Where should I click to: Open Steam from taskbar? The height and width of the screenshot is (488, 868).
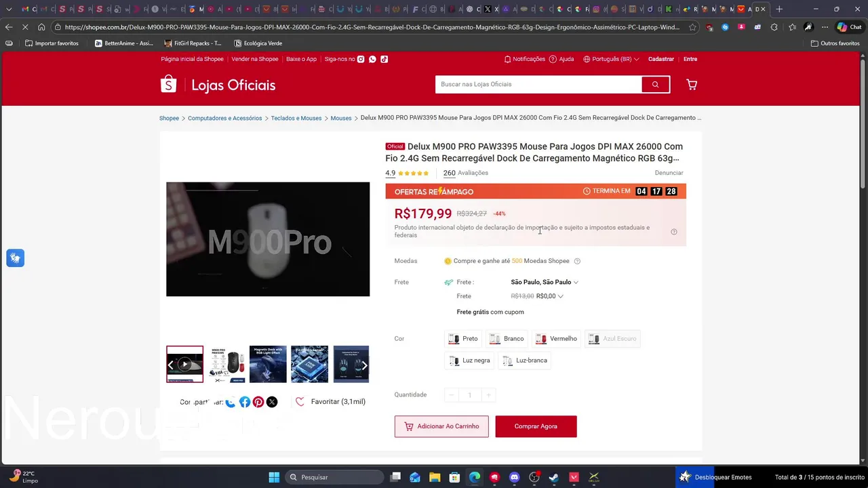pos(553,477)
